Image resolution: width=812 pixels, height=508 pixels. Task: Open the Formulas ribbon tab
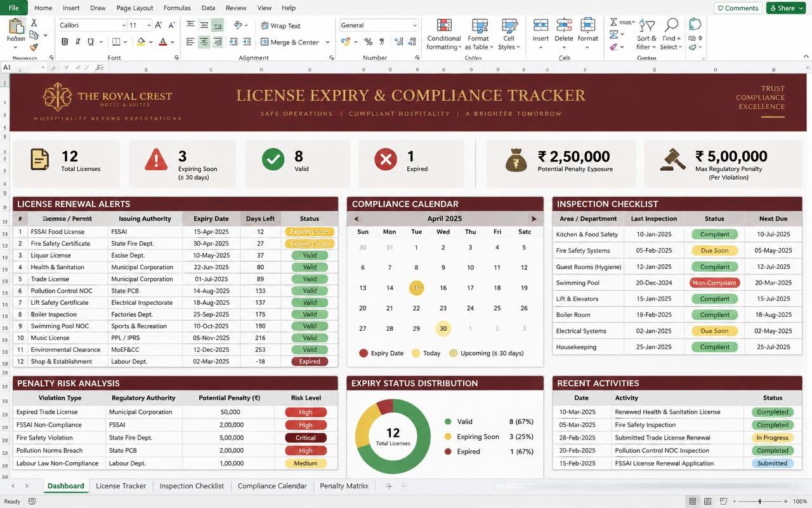click(177, 8)
